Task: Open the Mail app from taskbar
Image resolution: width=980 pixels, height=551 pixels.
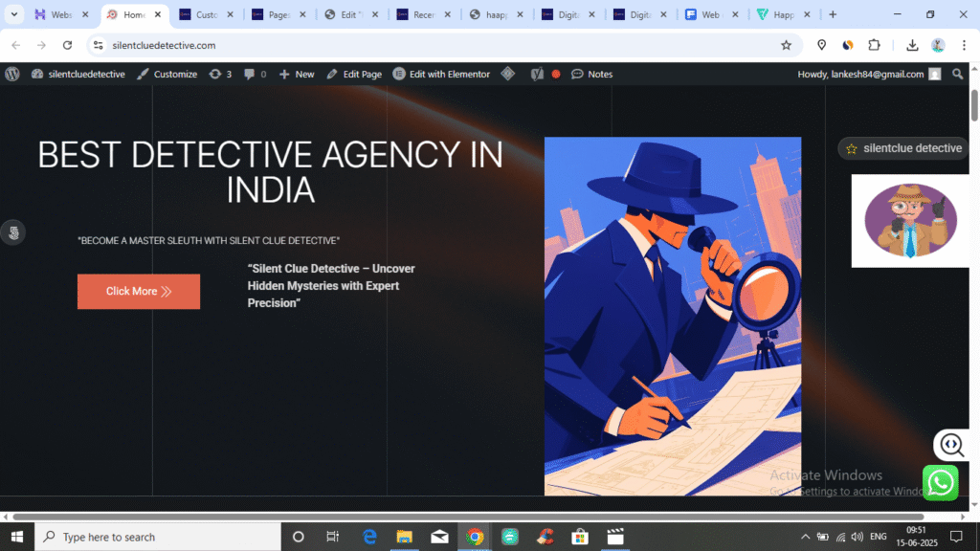Action: [439, 537]
